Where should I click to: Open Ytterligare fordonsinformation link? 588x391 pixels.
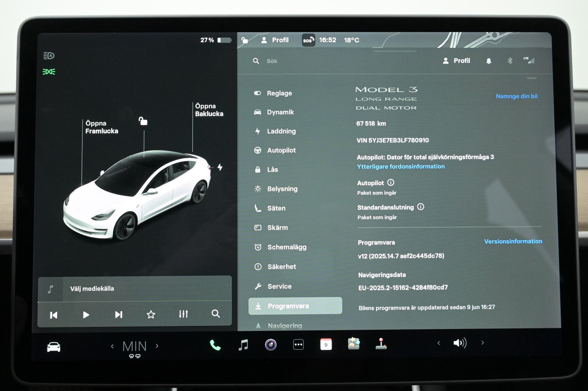[x=401, y=166]
